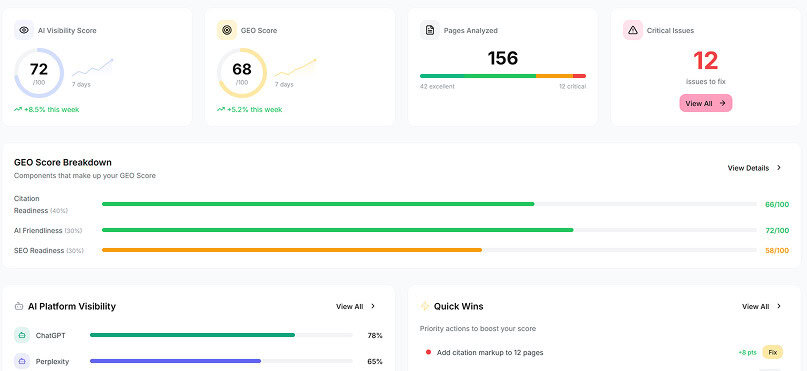Click the green trend arrow by +8.5% this week

(18, 109)
